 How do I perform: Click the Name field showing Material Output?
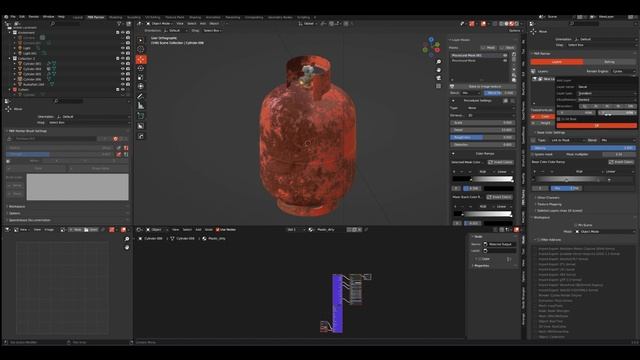[500, 244]
